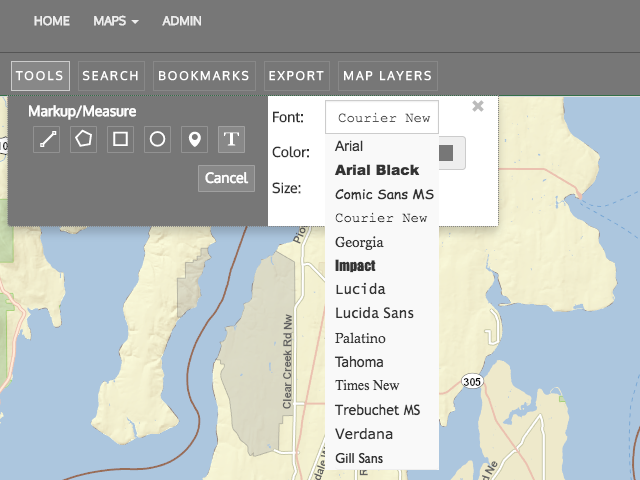Switch to the Search tab
The image size is (640, 480).
point(110,76)
